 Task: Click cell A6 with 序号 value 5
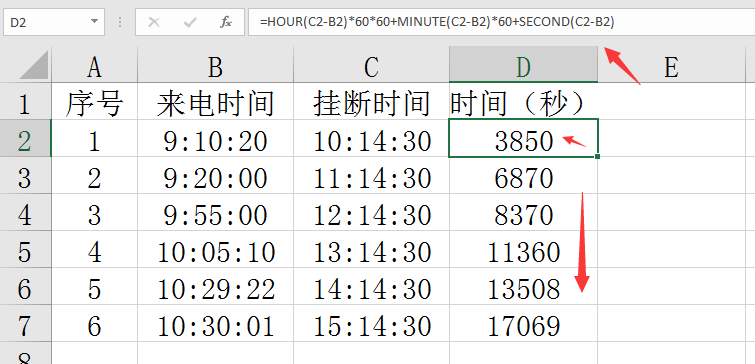(x=94, y=286)
